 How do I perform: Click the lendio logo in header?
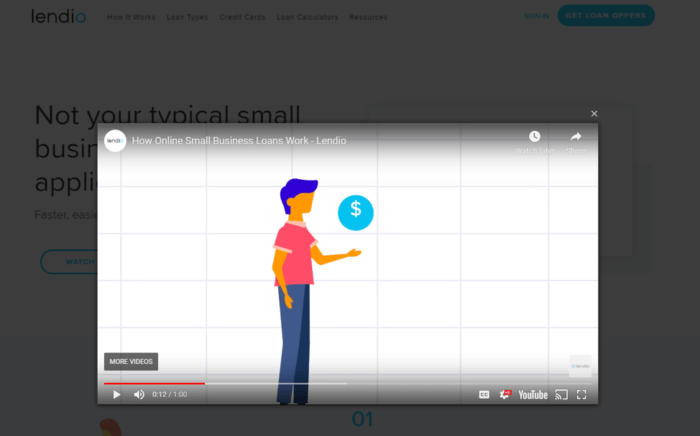(58, 17)
